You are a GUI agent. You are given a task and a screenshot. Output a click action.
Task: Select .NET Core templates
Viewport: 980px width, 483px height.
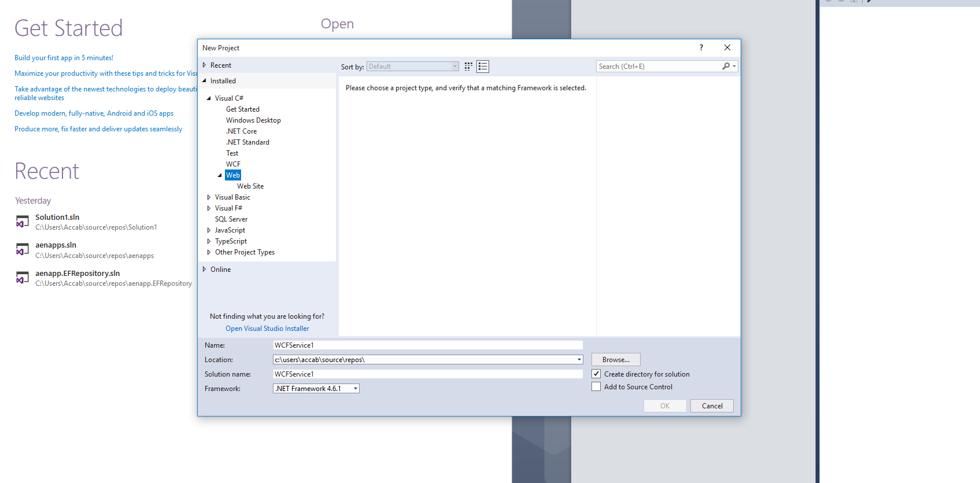(241, 131)
